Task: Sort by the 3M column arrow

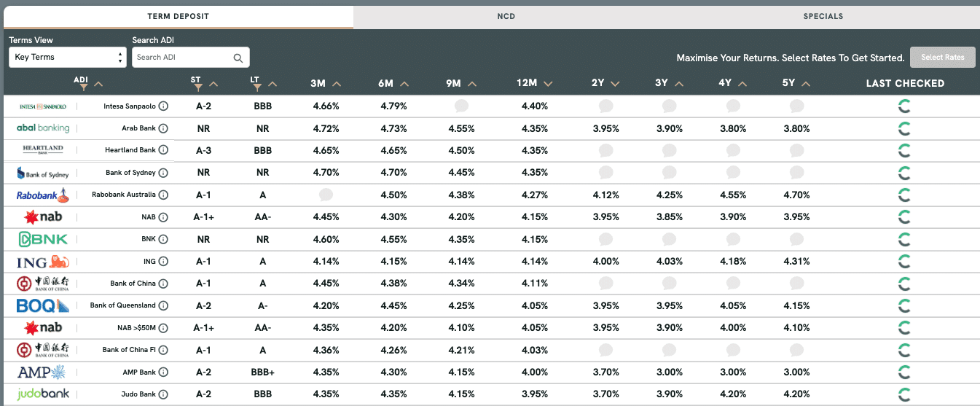Action: pos(337,84)
